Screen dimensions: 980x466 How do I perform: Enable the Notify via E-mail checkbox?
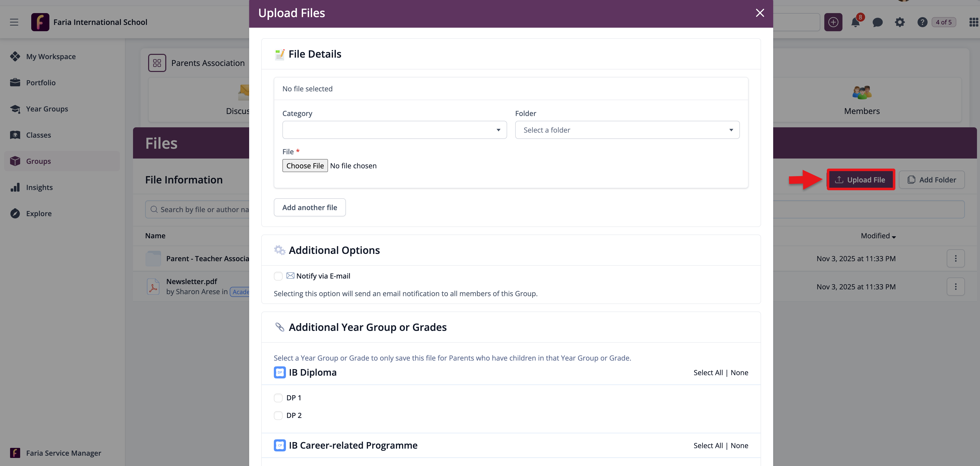[278, 276]
